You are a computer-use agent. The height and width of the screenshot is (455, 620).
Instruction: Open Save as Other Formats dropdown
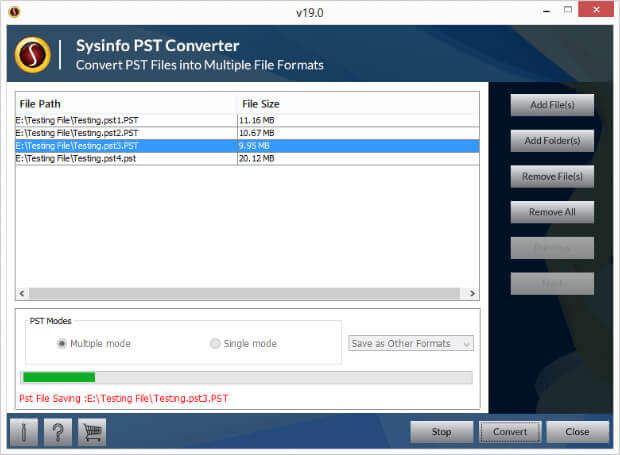tap(410, 343)
